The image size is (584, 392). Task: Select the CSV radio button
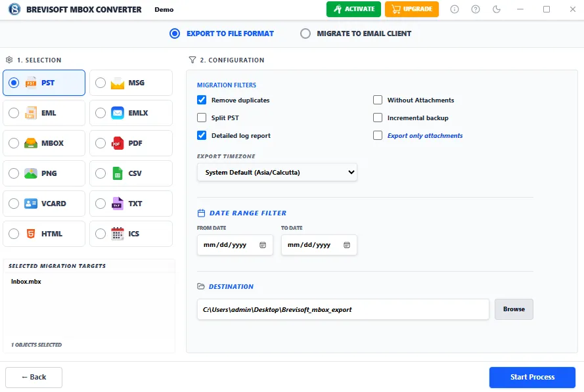coord(101,173)
